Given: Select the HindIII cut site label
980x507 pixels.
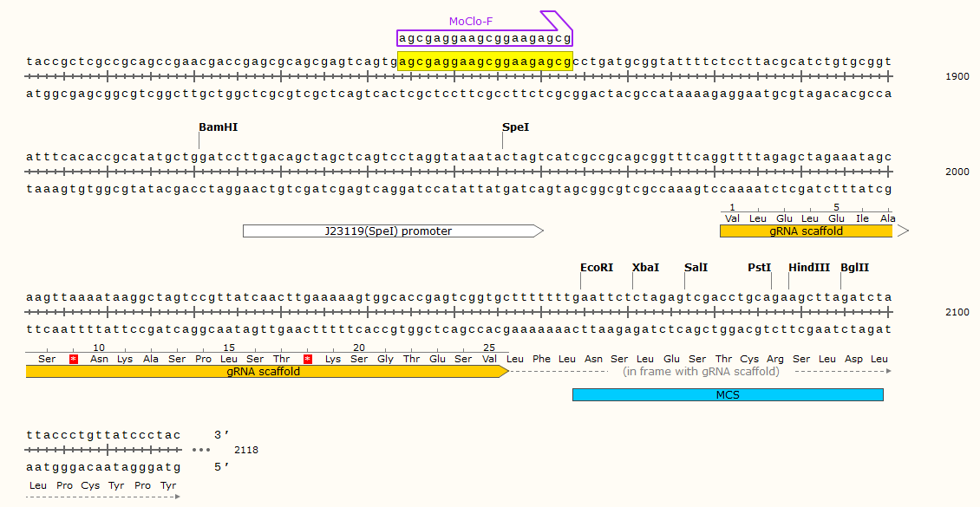Looking at the screenshot, I should [809, 268].
